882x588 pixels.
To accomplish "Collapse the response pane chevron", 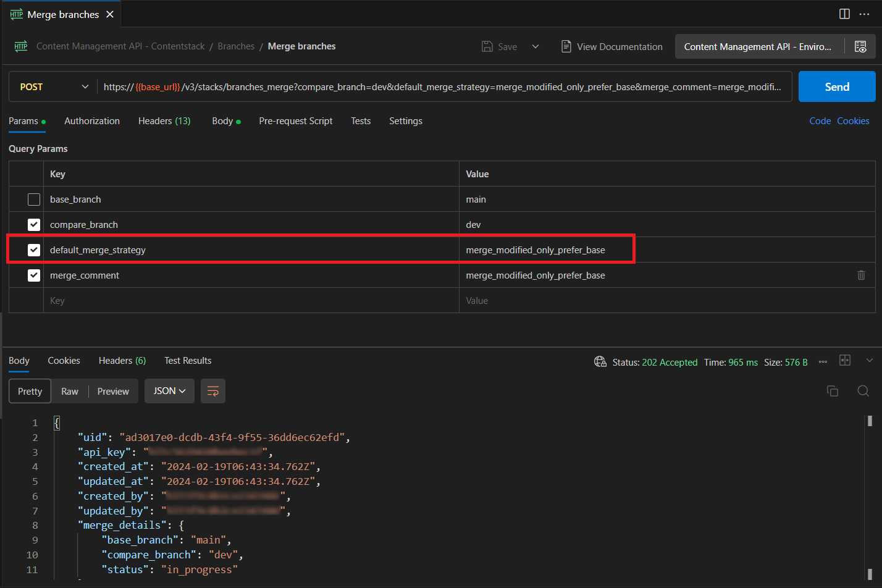I will pyautogui.click(x=870, y=360).
